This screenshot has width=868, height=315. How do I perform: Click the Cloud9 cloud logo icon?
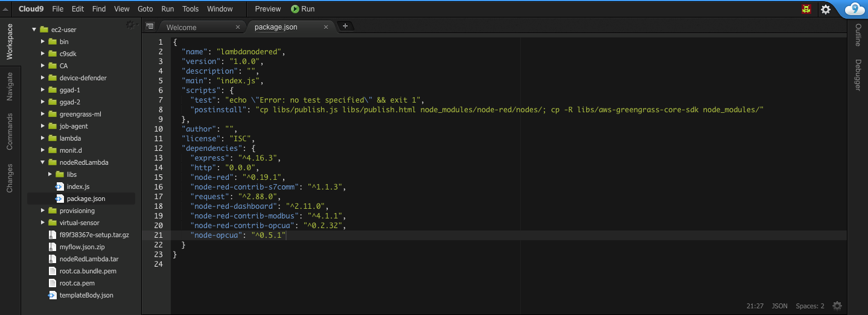[x=855, y=8]
